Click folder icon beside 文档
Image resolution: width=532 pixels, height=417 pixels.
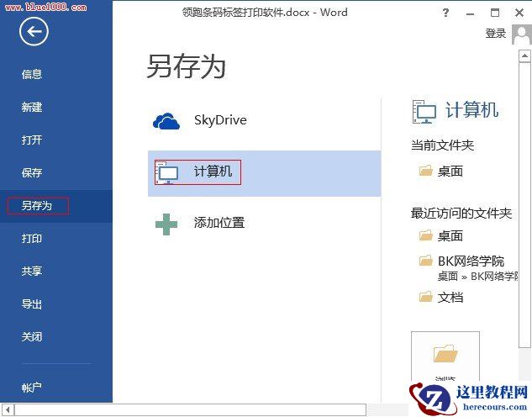[425, 297]
